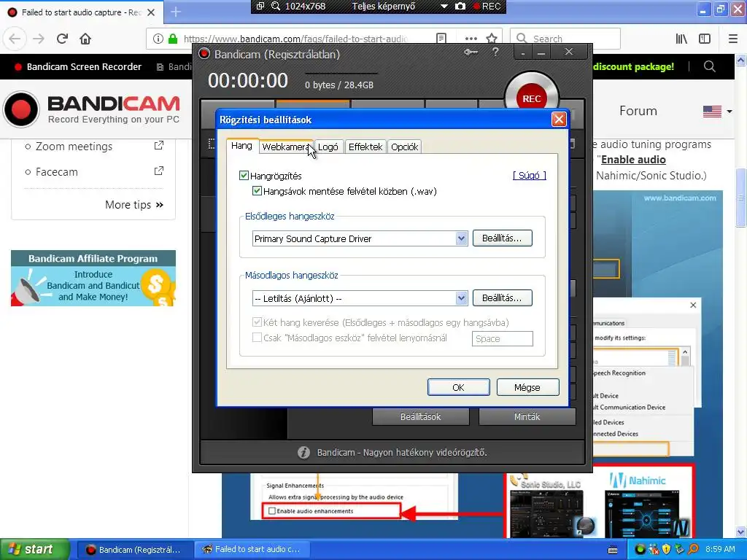Click Minták button in Bandicam window
Viewport: 747px width, 560px height.
527,416
